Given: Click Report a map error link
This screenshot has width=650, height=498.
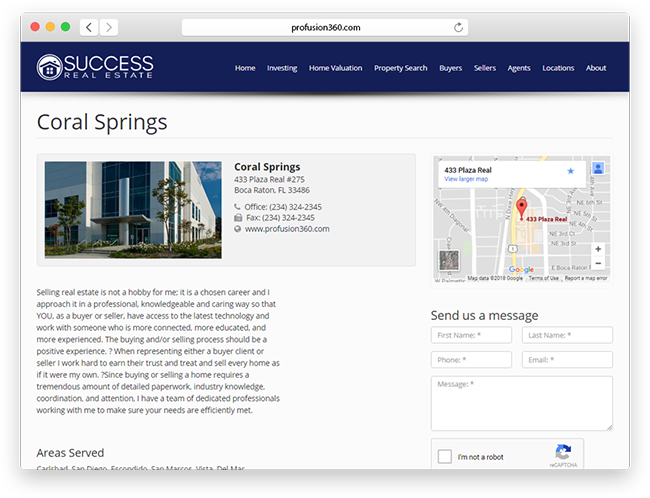Looking at the screenshot, I should click(586, 278).
